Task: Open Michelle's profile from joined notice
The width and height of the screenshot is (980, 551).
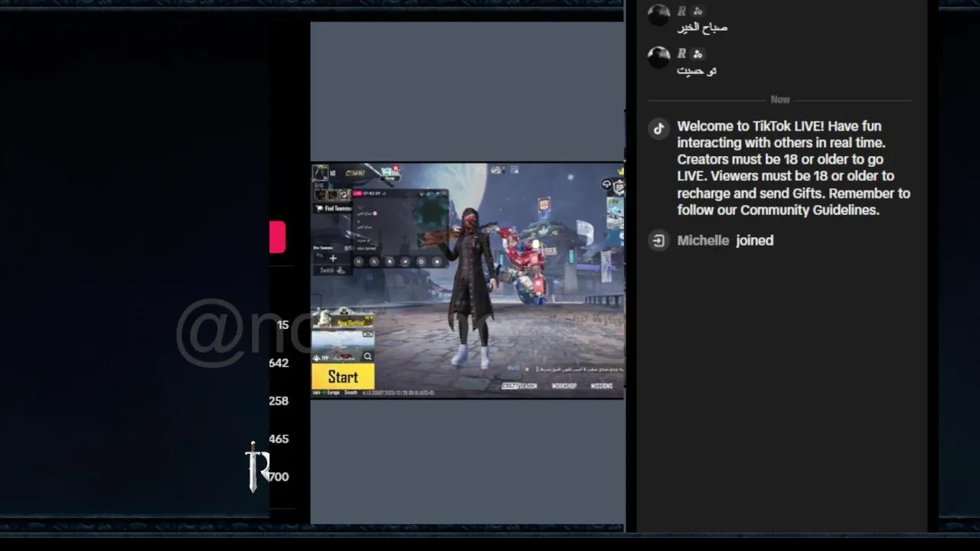Action: point(703,240)
